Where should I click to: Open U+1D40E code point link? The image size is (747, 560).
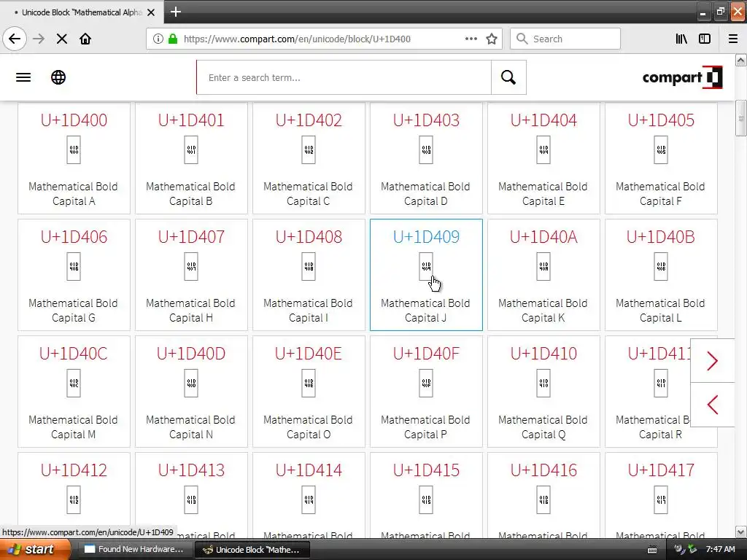309,354
